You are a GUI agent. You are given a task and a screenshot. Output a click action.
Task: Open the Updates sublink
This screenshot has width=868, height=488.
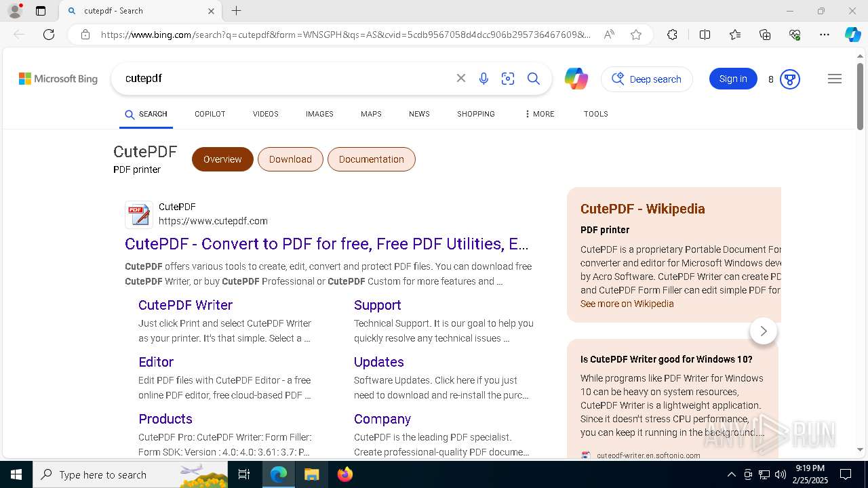(x=379, y=362)
